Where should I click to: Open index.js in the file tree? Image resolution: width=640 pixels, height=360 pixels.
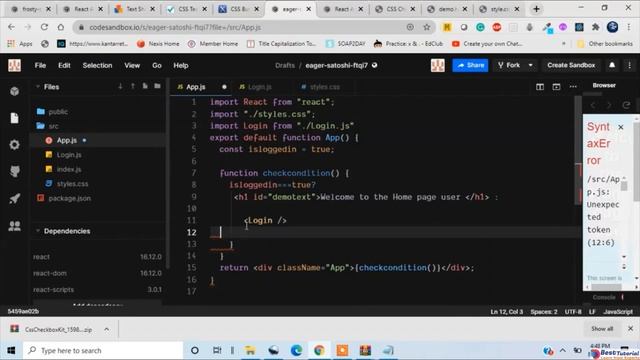[x=69, y=169]
